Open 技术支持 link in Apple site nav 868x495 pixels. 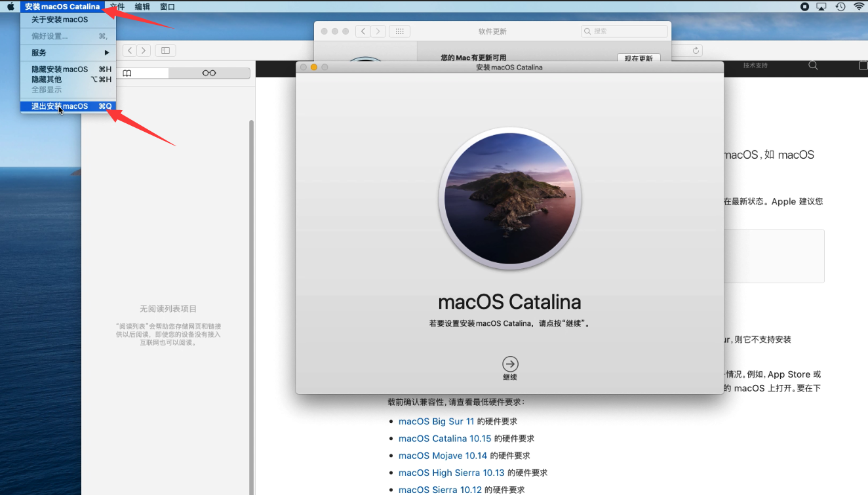(755, 66)
